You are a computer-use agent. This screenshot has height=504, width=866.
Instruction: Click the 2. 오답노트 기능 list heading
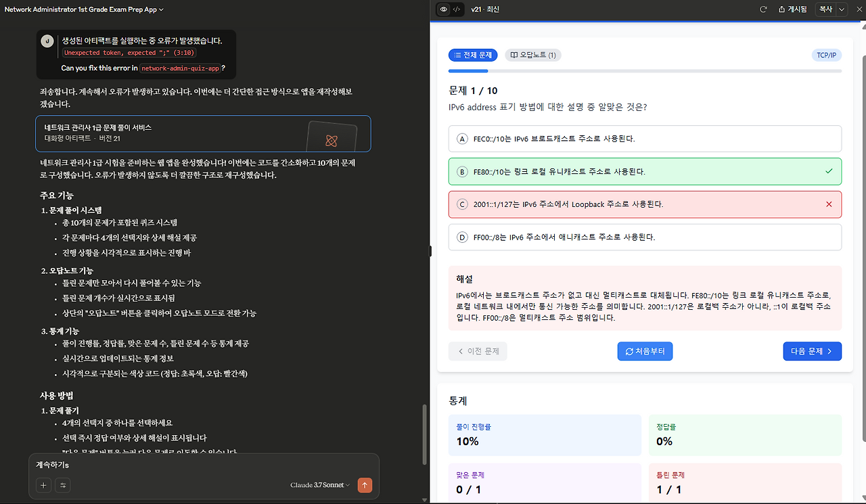pyautogui.click(x=68, y=271)
